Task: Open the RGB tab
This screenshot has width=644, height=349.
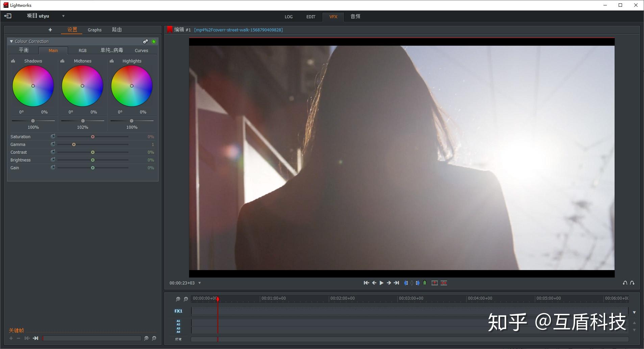Action: [x=82, y=50]
